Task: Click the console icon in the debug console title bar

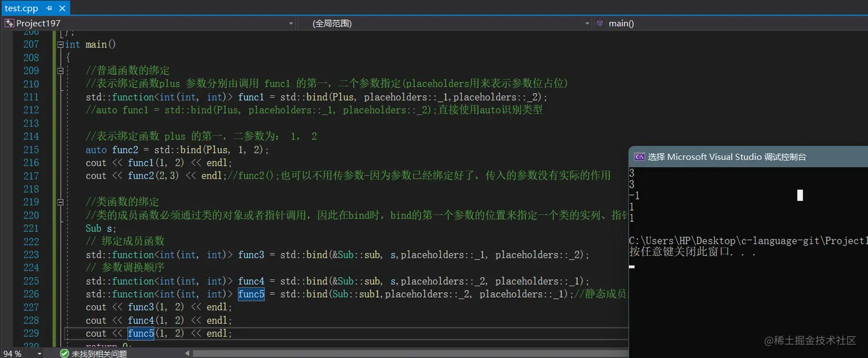Action: (640, 157)
